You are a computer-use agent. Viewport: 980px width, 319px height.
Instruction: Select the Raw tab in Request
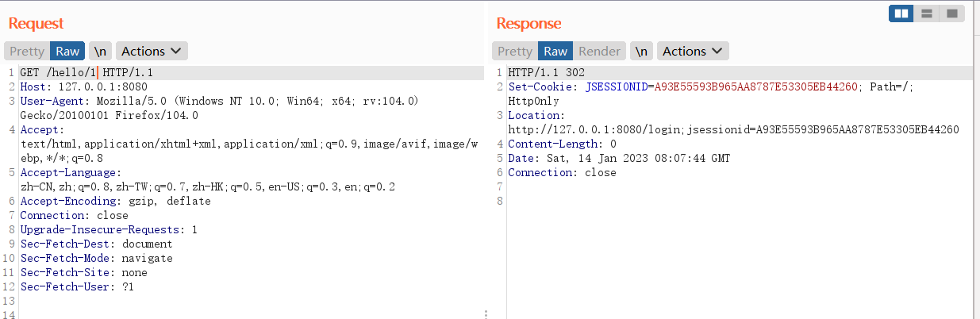(67, 51)
